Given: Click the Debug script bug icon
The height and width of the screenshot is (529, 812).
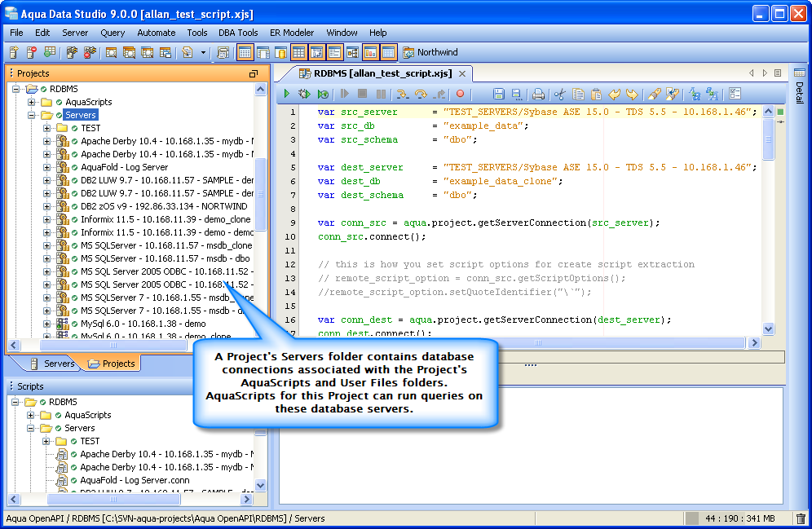Looking at the screenshot, I should pyautogui.click(x=304, y=94).
